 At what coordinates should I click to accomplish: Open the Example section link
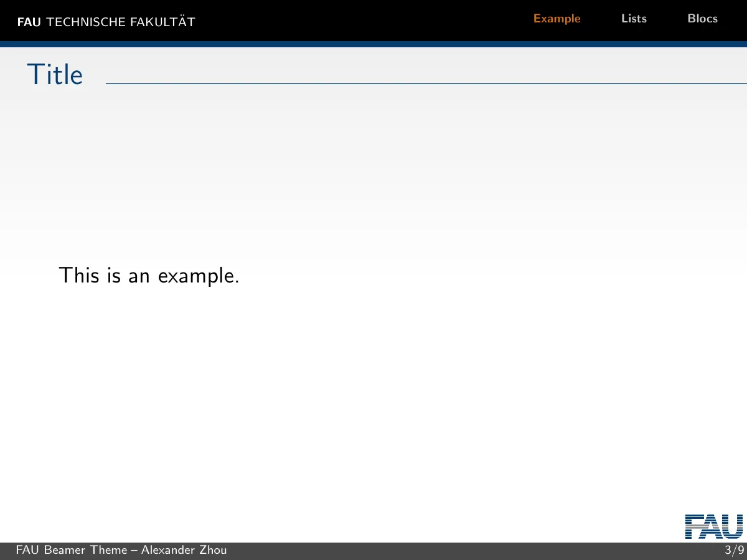(x=557, y=19)
